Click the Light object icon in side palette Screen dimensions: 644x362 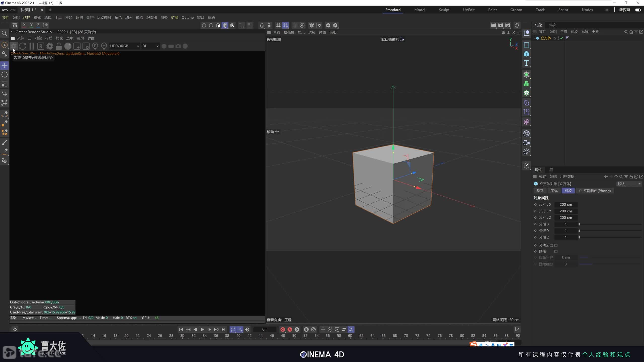(x=526, y=152)
